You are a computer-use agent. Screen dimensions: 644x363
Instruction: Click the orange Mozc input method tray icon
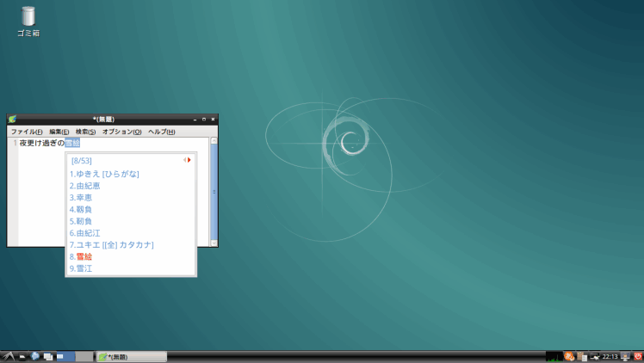click(569, 356)
